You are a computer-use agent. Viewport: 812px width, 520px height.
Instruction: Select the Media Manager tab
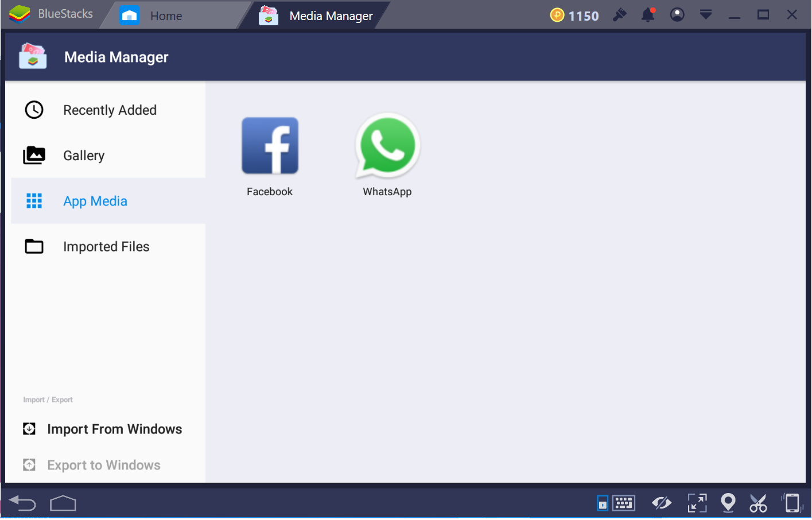(316, 15)
